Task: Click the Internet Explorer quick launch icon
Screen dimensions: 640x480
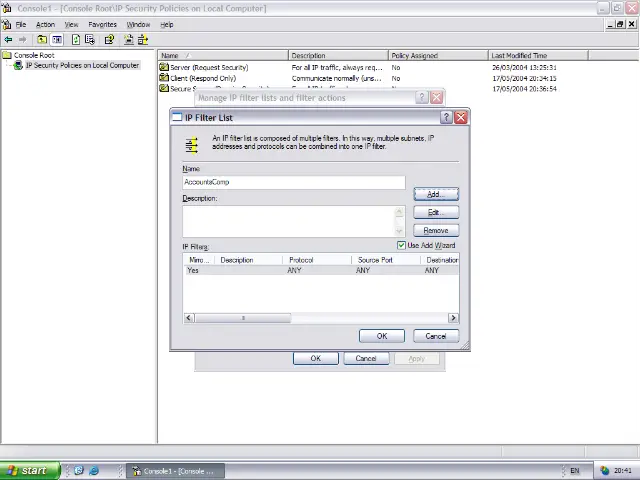Action: tap(94, 470)
